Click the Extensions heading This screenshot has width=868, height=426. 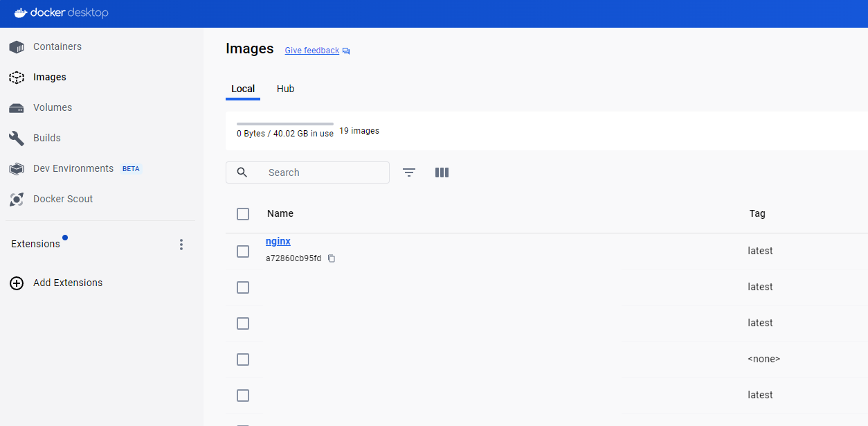click(x=35, y=244)
